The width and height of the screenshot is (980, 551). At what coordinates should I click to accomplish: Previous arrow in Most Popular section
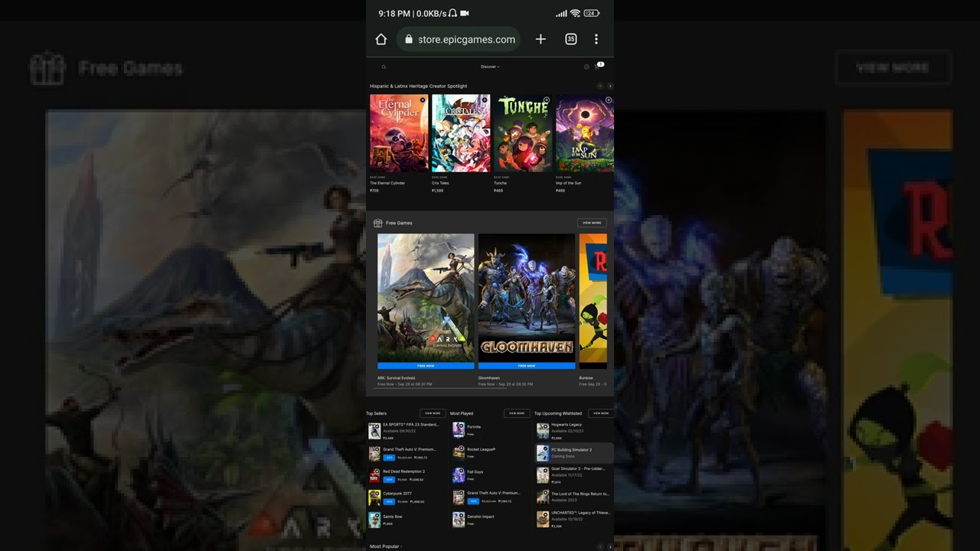600,547
